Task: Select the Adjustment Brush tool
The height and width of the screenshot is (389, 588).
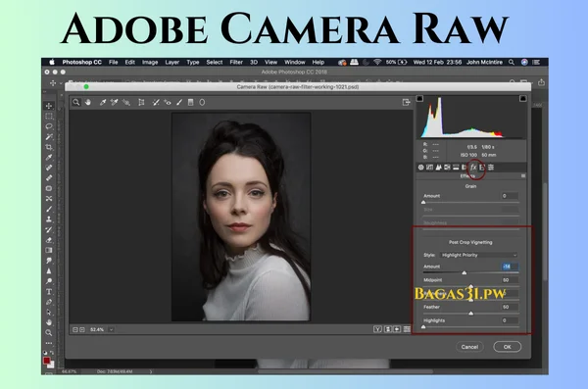Action: [x=179, y=102]
